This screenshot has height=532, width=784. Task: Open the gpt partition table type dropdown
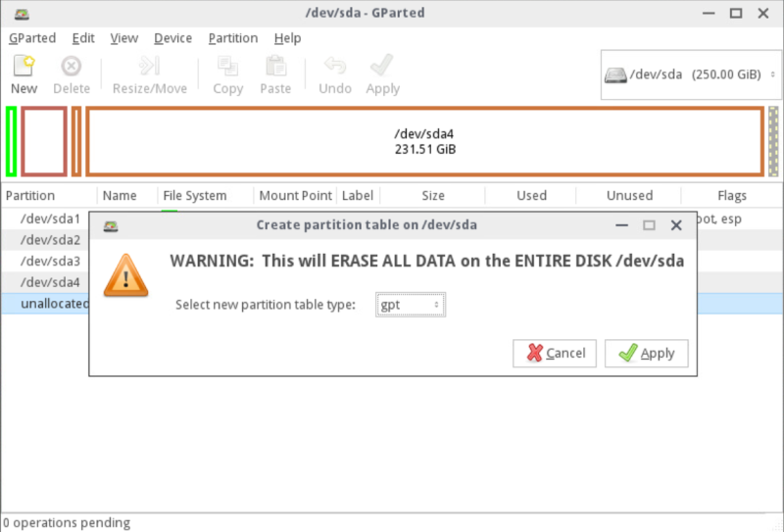(x=411, y=305)
